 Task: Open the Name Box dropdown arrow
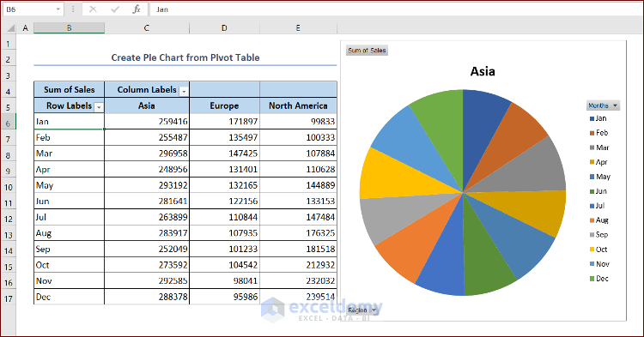coord(58,9)
